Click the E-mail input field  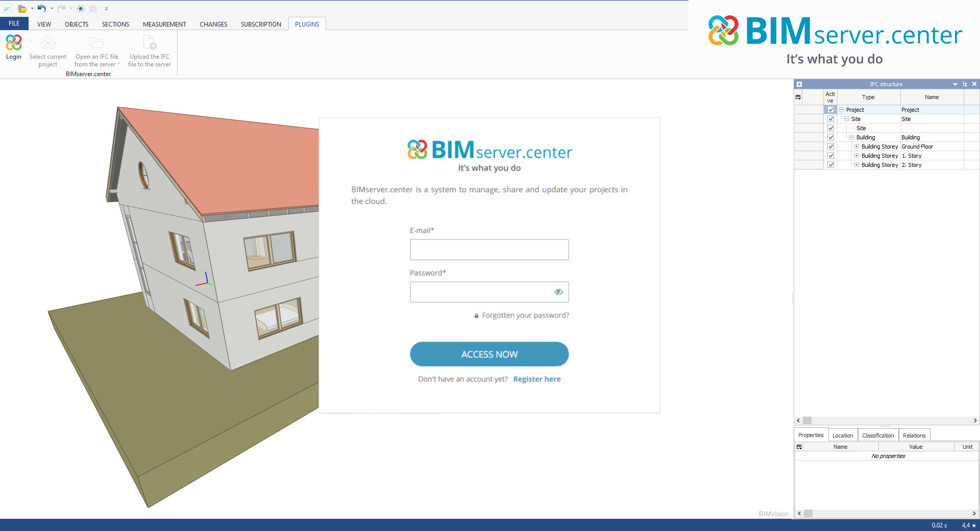489,250
